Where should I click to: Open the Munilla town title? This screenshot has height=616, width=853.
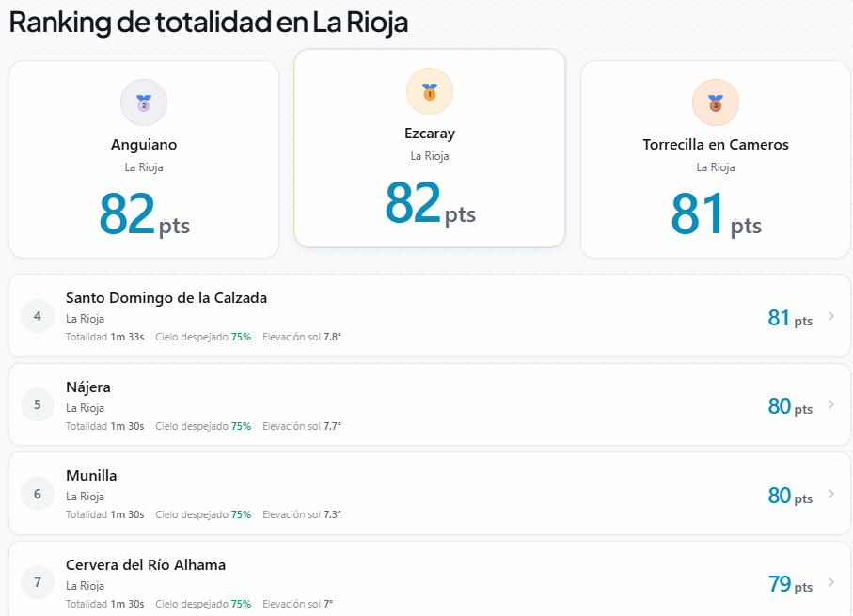91,476
